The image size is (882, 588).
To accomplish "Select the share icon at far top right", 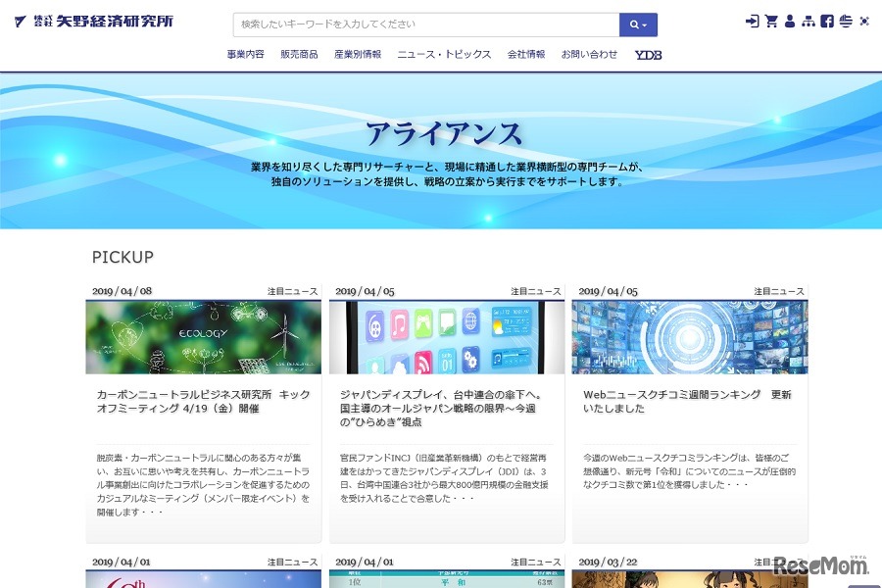I will [x=864, y=21].
